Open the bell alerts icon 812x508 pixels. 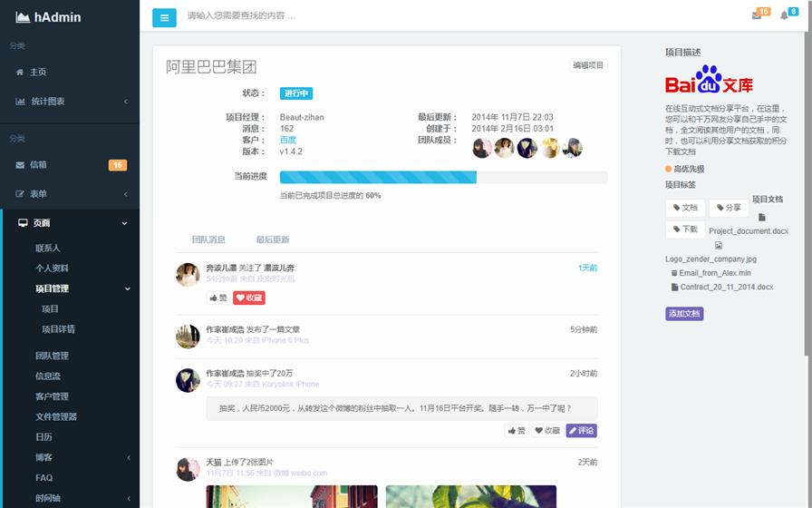[784, 15]
